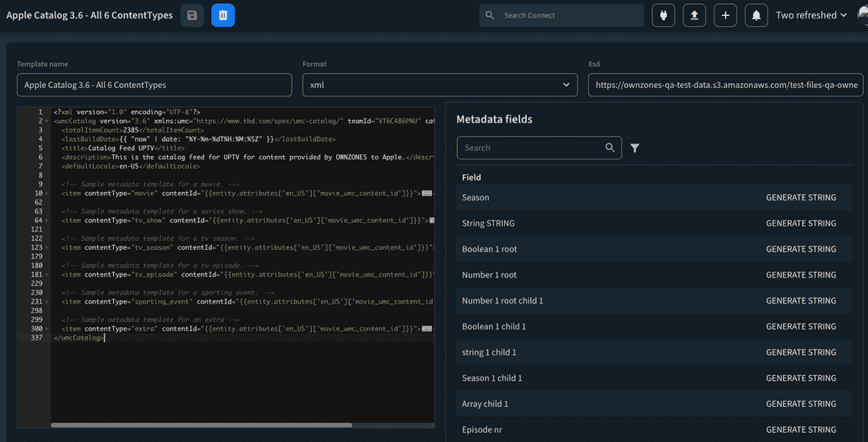Click GENERATE STRING for Season
This screenshot has width=868, height=442.
pos(801,198)
